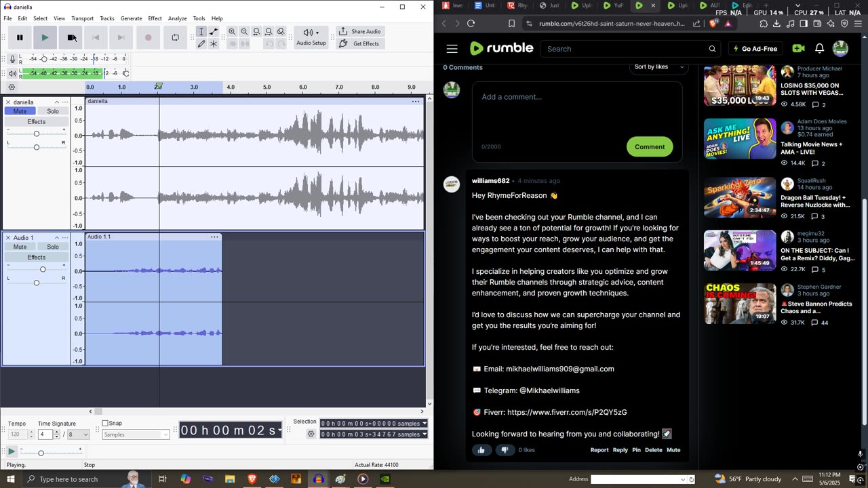Open the Steve Bannon Predicts Chaos video thumbnail
868x488 pixels.
[740, 304]
